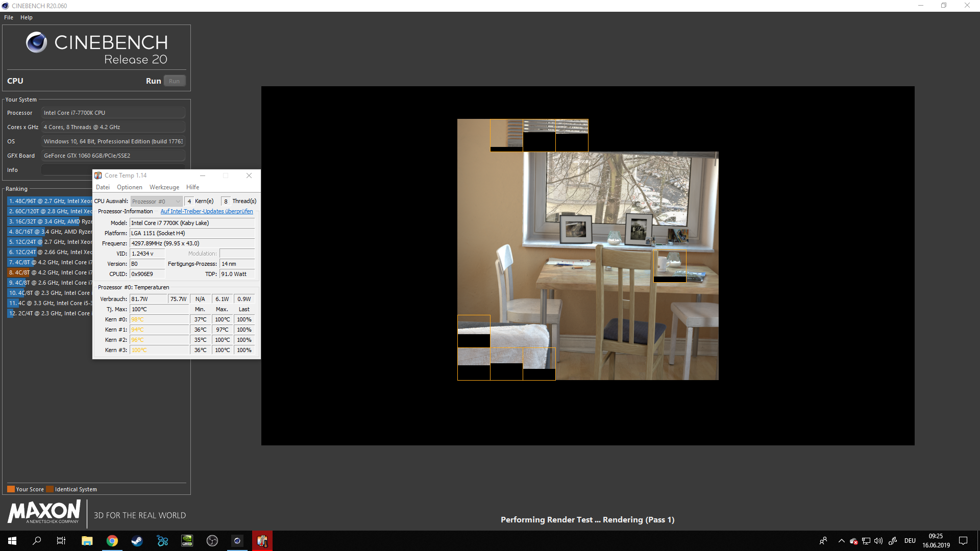Viewport: 980px width, 551px height.
Task: Click the Intel driver updates link
Action: [x=206, y=211]
